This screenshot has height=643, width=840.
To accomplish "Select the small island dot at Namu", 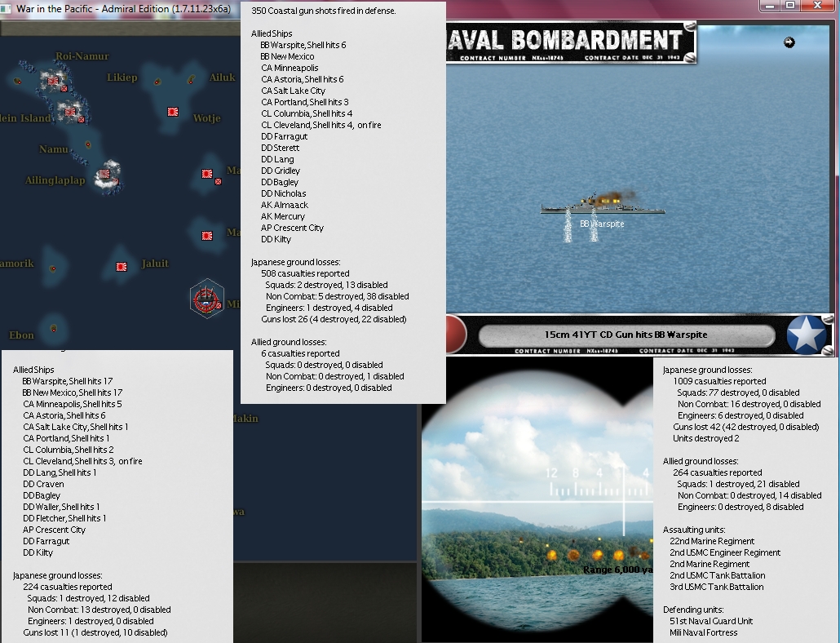I will click(88, 144).
